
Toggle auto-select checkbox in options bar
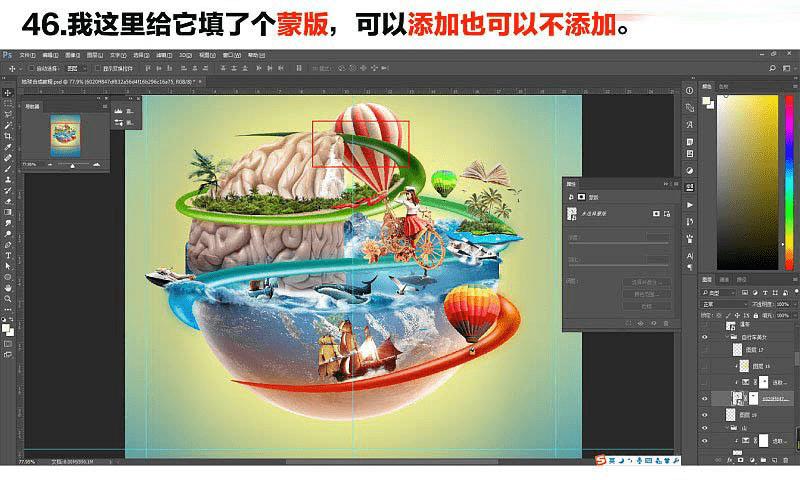click(x=31, y=68)
